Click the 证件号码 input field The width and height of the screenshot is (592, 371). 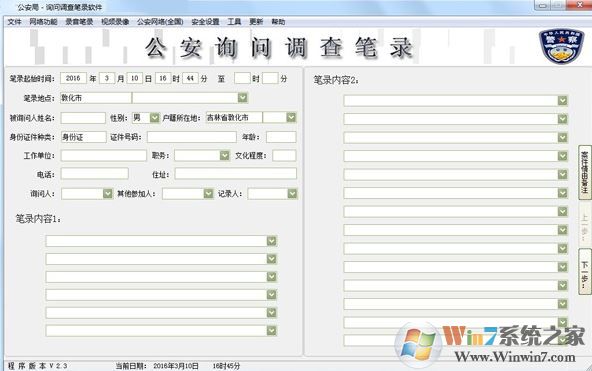tap(192, 137)
